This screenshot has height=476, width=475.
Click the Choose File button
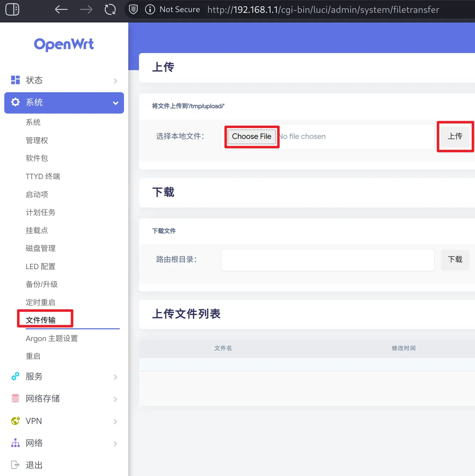pyautogui.click(x=252, y=136)
